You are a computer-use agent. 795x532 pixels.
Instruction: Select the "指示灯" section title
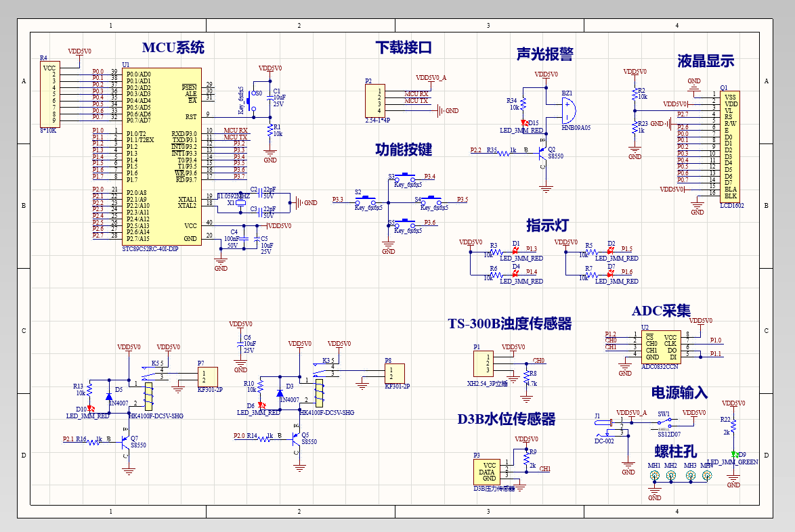click(x=548, y=225)
